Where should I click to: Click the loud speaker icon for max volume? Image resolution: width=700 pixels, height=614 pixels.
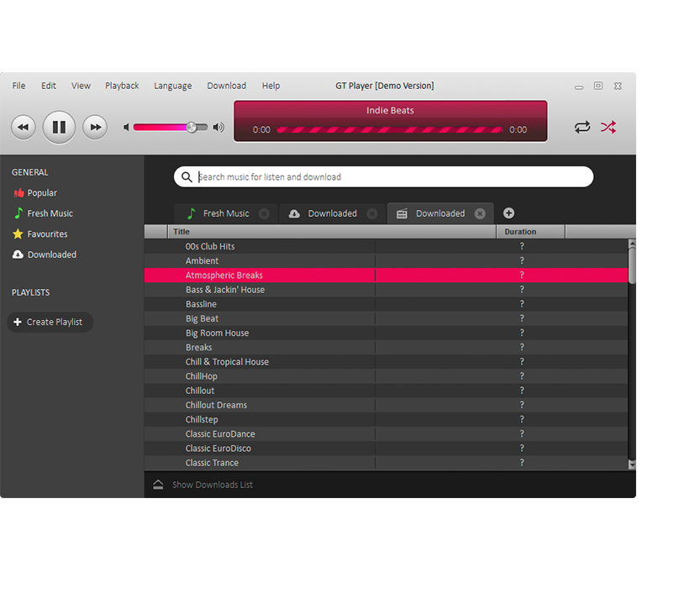coord(218,128)
